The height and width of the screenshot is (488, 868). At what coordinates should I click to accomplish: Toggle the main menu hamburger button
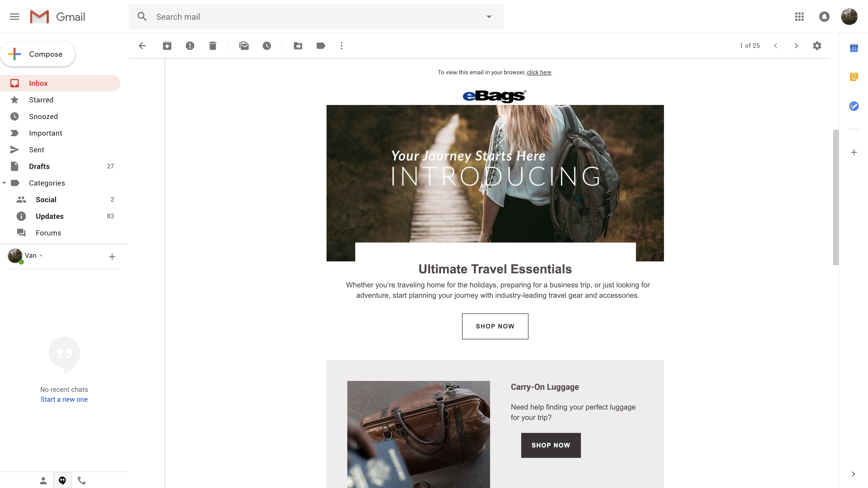click(x=15, y=17)
